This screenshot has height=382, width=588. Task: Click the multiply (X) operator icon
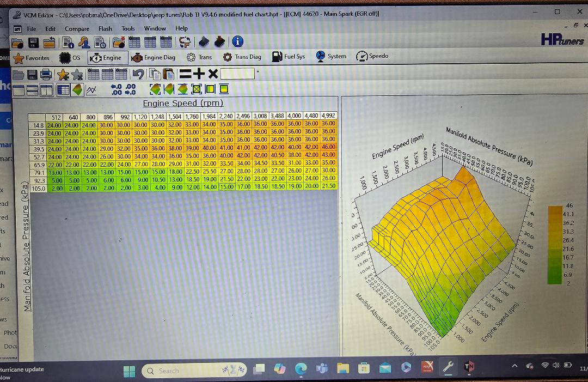[x=213, y=74]
